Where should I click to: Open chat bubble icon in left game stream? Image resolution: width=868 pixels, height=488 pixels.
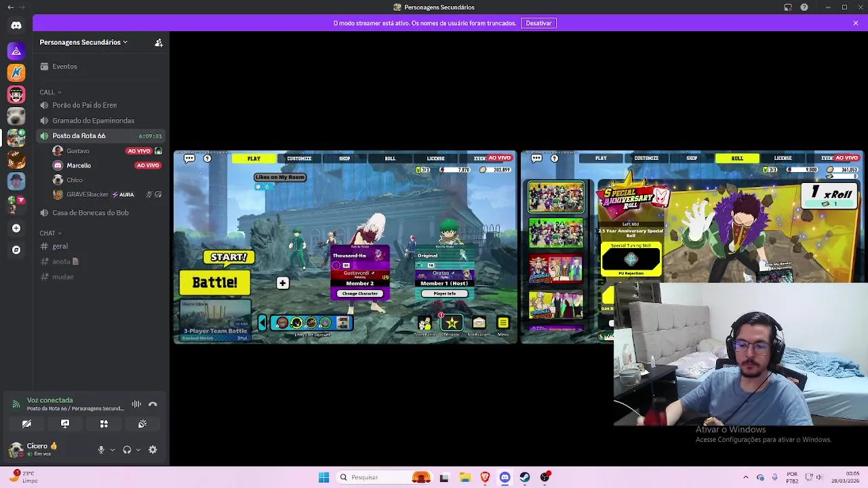point(189,158)
